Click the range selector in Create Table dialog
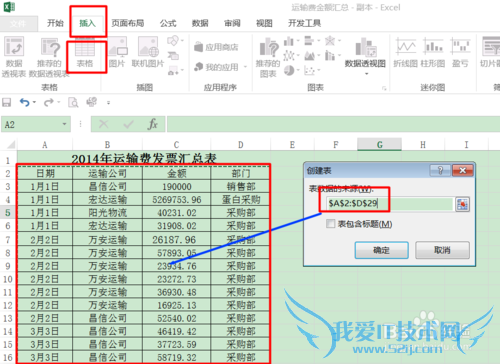The image size is (500, 364). [x=462, y=203]
